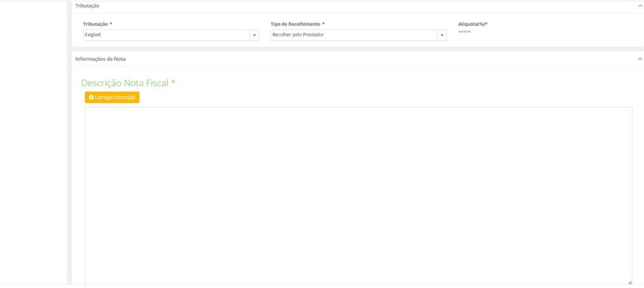This screenshot has height=288, width=644.
Task: Collapse the Tributação panel using its chevron
Action: click(x=640, y=6)
